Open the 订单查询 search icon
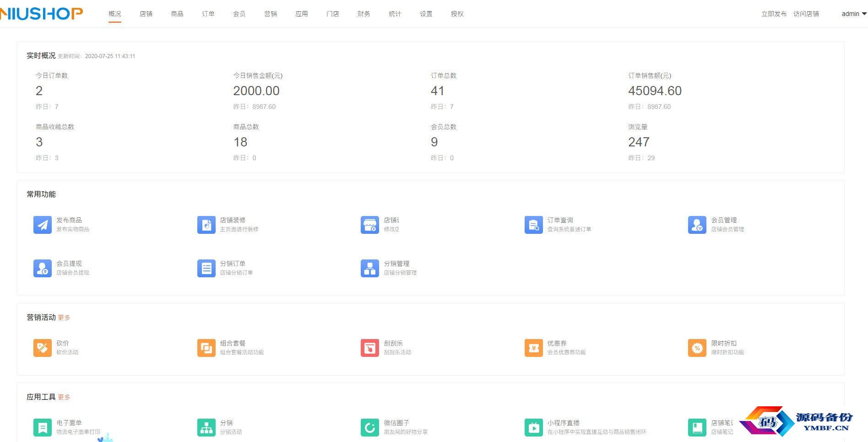This screenshot has width=868, height=442. [x=534, y=225]
